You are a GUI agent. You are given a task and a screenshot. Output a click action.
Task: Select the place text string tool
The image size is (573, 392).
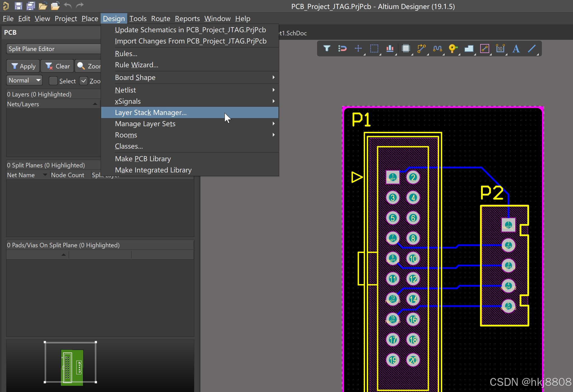[x=516, y=49]
